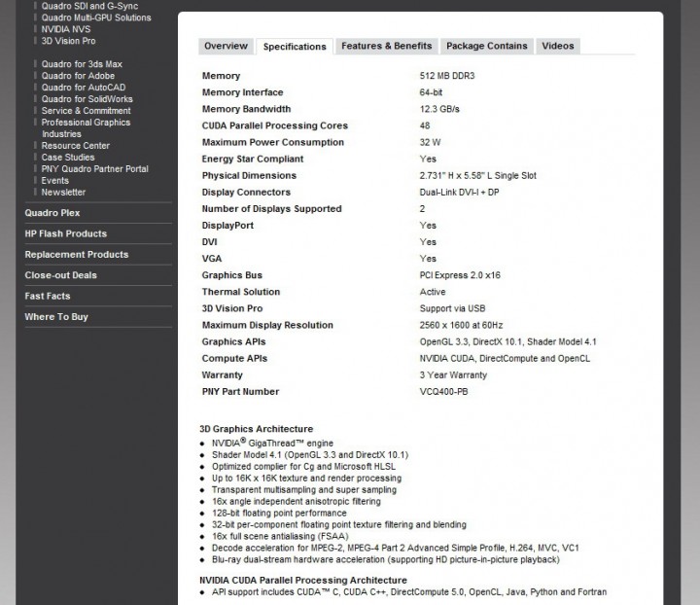Click the '512 MB DDR3' memory value
The width and height of the screenshot is (700, 605).
pyautogui.click(x=447, y=76)
